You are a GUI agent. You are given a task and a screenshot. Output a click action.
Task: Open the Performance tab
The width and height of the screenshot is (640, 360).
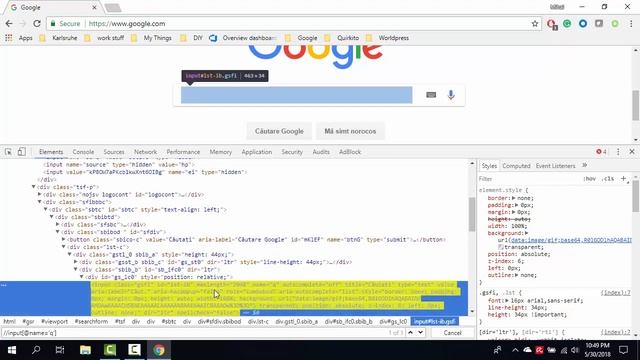point(183,152)
